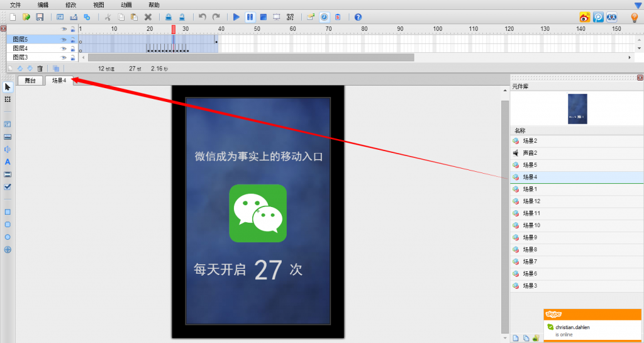This screenshot has width=644, height=343.
Task: Select 场景5 in the library list
Action: pyautogui.click(x=577, y=165)
